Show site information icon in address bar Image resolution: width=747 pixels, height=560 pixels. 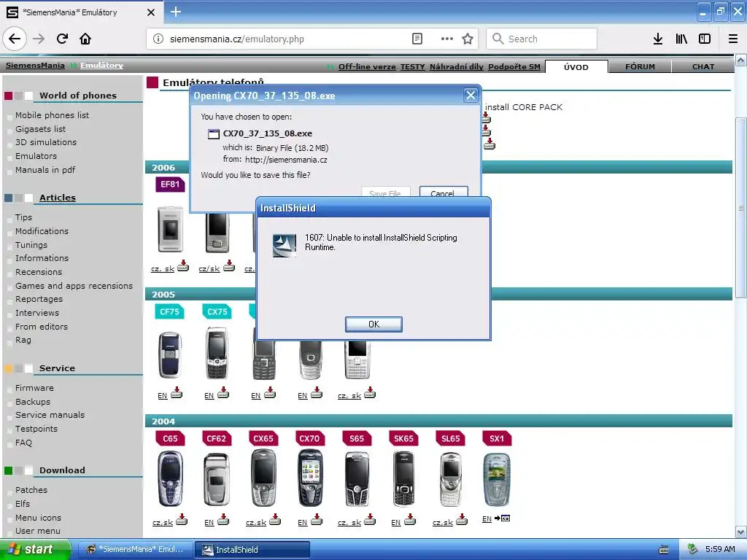click(x=158, y=39)
